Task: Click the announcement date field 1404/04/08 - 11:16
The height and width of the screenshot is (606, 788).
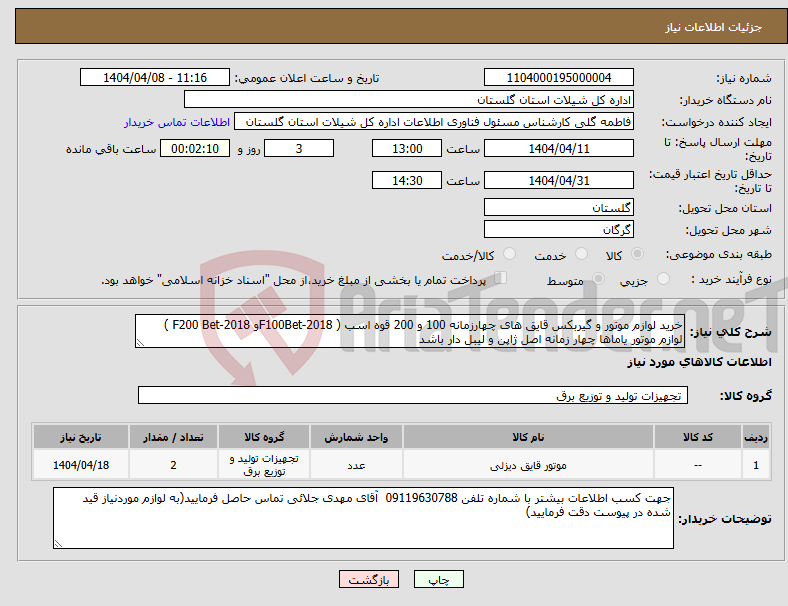Action: (x=155, y=77)
